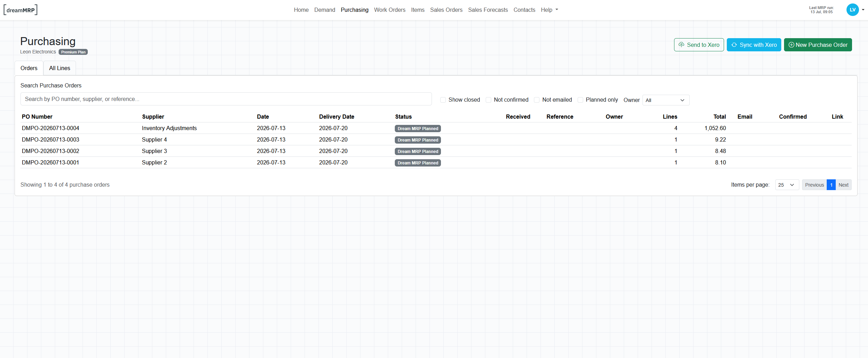Switch to the All Lines tab
The image size is (868, 358).
point(60,68)
